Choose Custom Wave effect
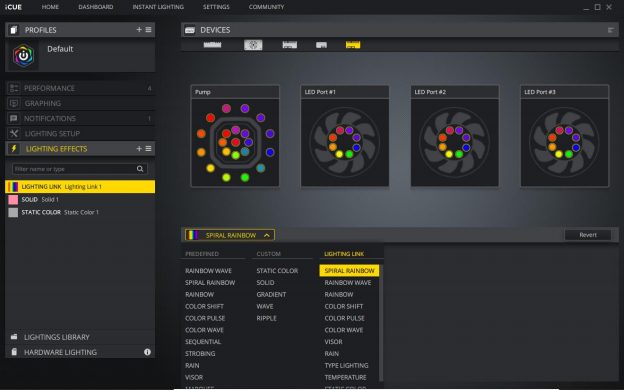The height and width of the screenshot is (390, 624). [x=265, y=306]
